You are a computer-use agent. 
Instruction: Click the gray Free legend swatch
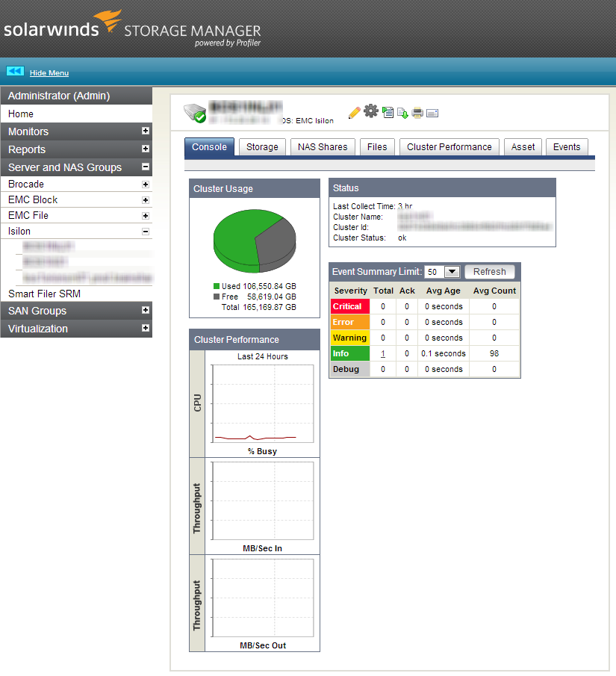tap(217, 297)
